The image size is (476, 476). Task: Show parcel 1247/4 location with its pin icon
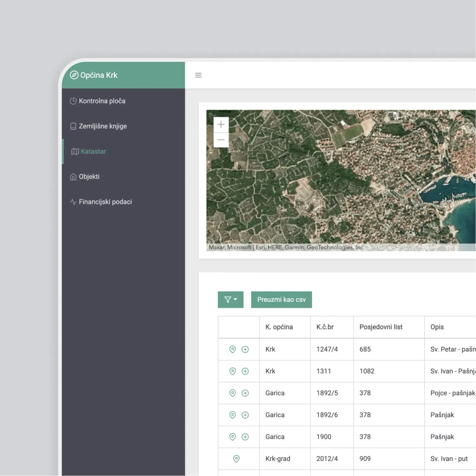point(233,349)
